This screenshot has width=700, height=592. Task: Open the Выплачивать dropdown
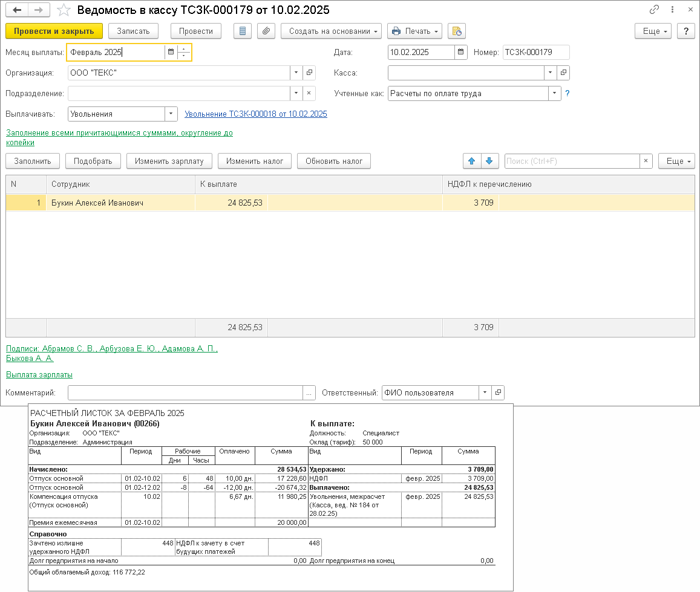(171, 114)
